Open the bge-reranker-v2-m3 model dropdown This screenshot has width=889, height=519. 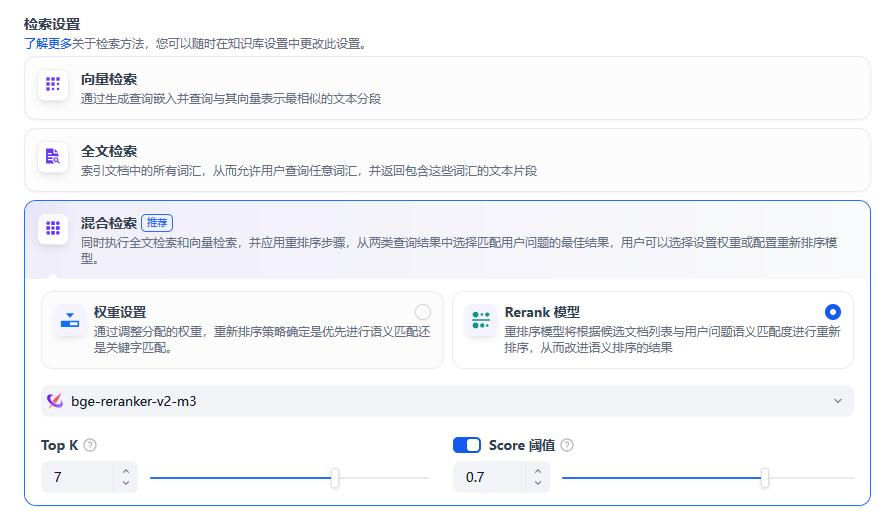(x=447, y=401)
